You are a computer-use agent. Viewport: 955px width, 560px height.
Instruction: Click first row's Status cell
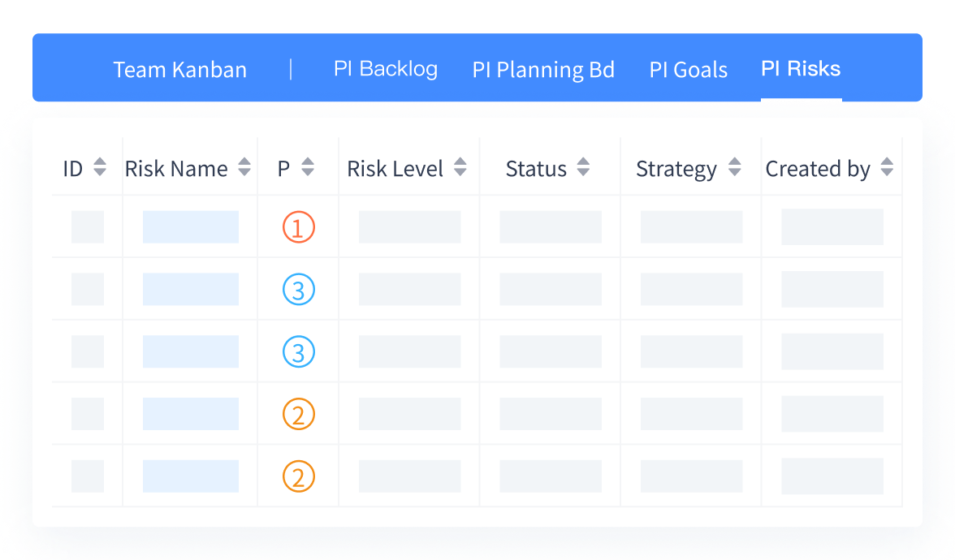(551, 227)
